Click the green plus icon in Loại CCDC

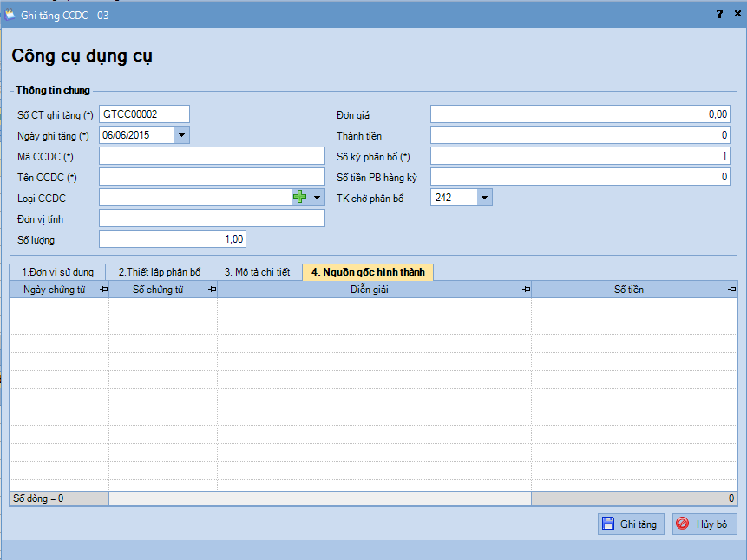[299, 197]
